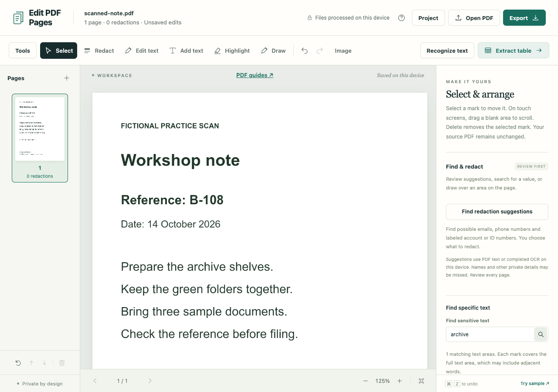Click the Select tool button
The image size is (558, 392).
pyautogui.click(x=58, y=51)
